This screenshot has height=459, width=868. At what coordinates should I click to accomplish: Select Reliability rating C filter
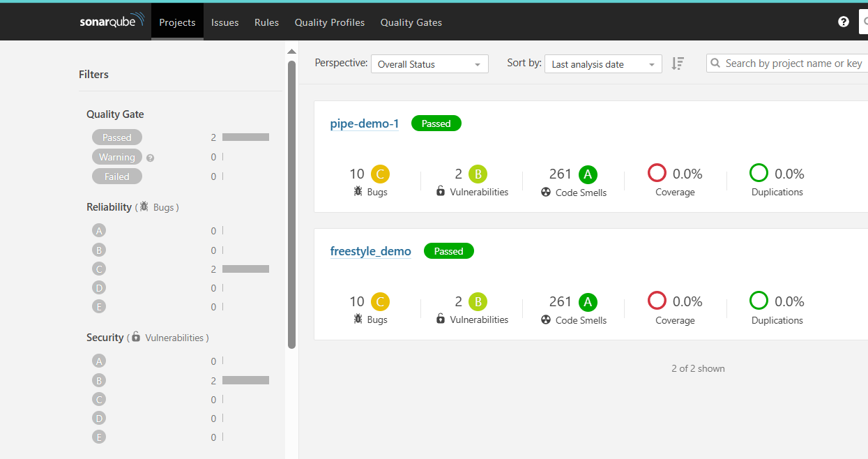click(99, 269)
